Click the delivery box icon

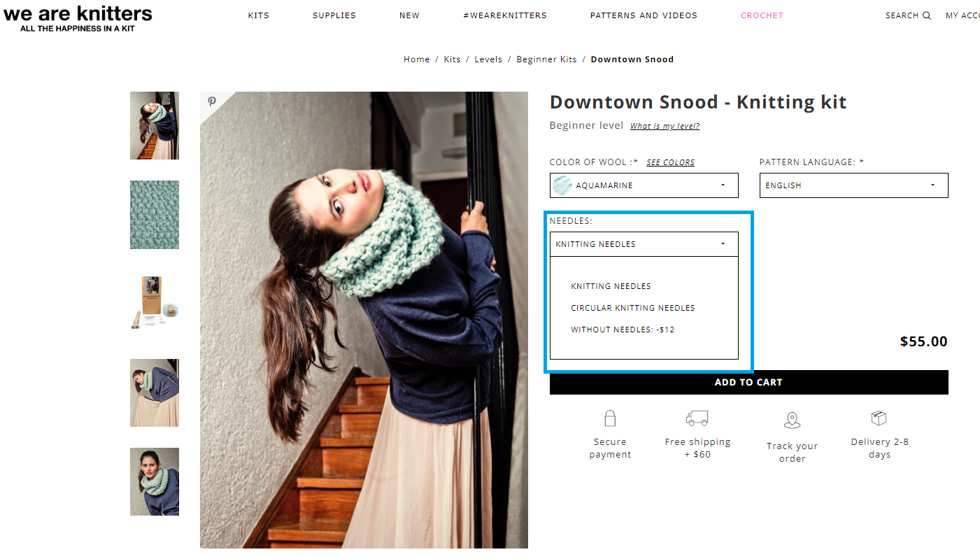[x=879, y=418]
